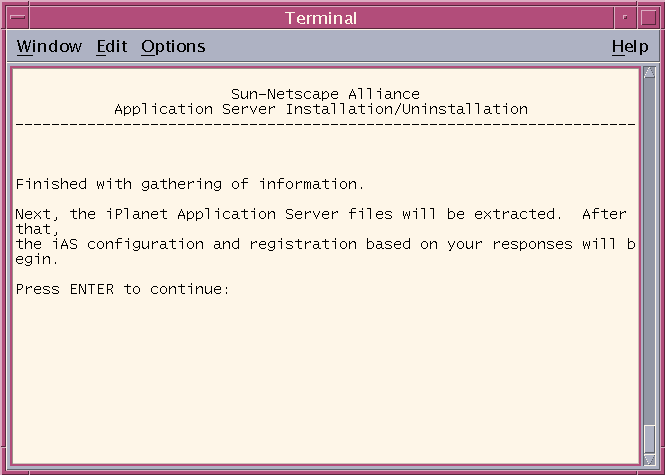Click the line 'the iAS configuration and registration'
This screenshot has width=665, height=475.
pos(325,244)
